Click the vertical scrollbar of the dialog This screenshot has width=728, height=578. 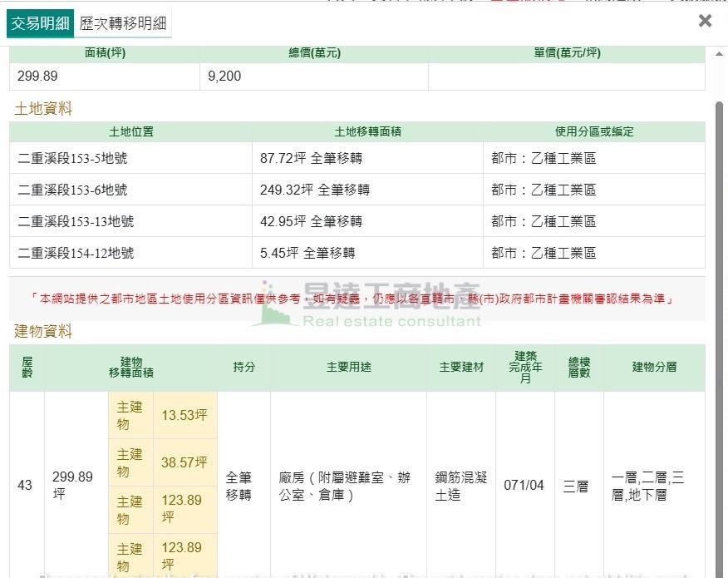[719, 249]
